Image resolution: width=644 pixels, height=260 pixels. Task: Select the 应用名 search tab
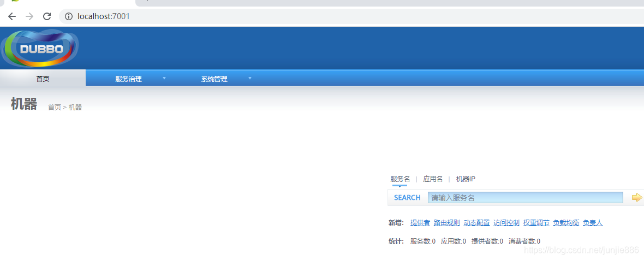[433, 179]
